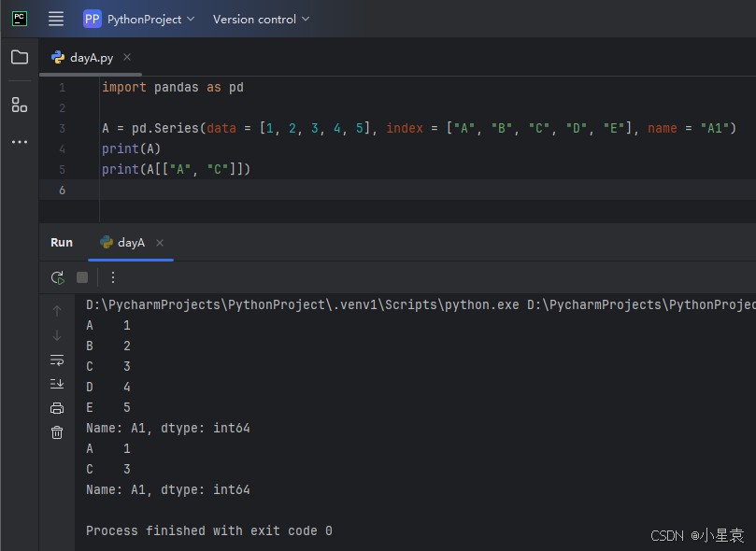756x551 pixels.
Task: Open Run toolbar more options menu
Action: (113, 277)
